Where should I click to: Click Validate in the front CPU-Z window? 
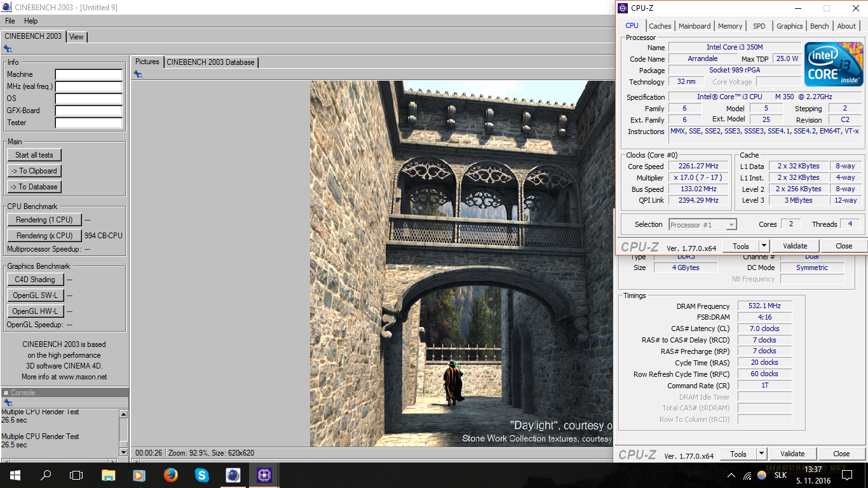point(795,246)
